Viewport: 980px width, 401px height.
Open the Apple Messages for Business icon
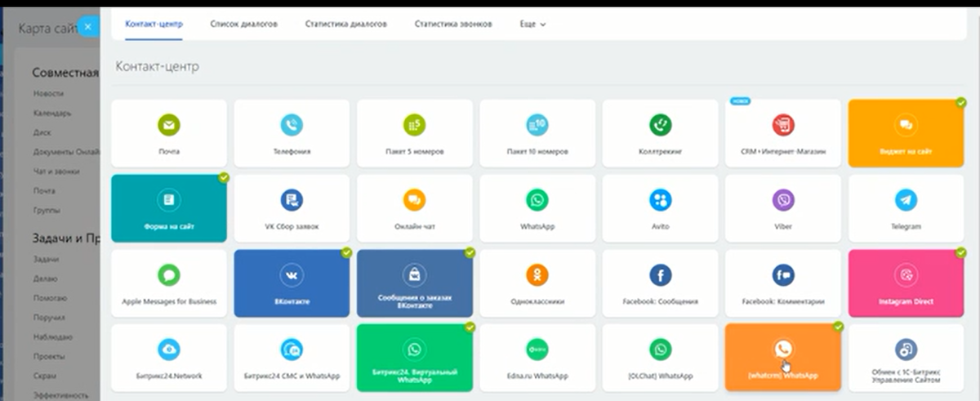[x=169, y=275]
